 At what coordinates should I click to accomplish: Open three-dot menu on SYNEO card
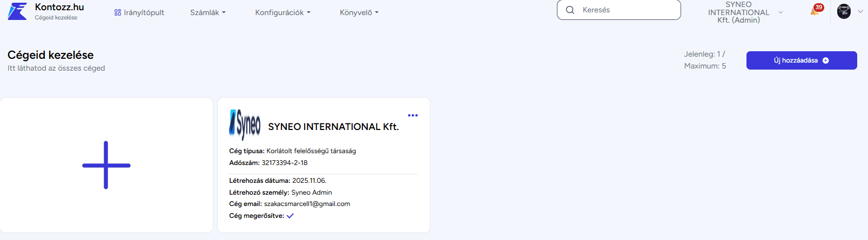click(x=413, y=115)
